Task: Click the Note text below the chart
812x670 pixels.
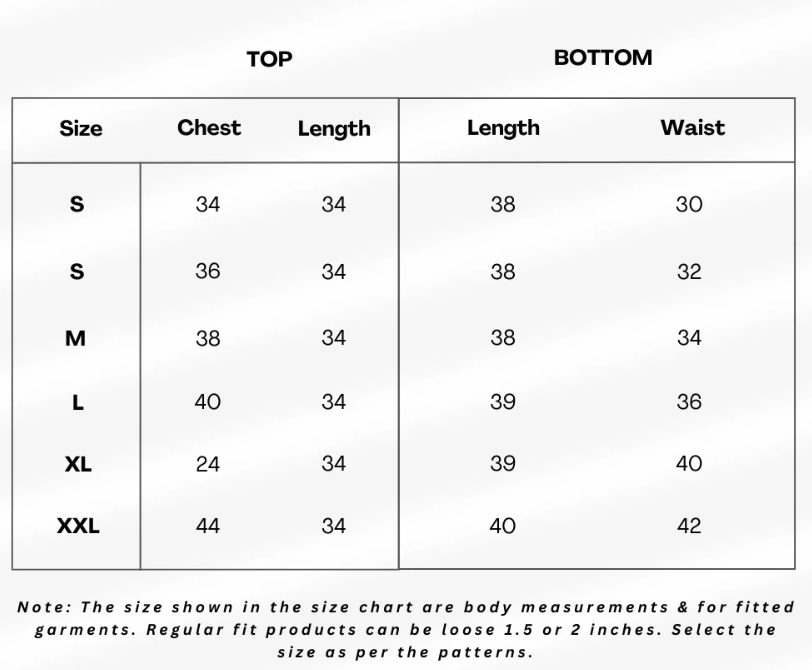Action: [406, 629]
